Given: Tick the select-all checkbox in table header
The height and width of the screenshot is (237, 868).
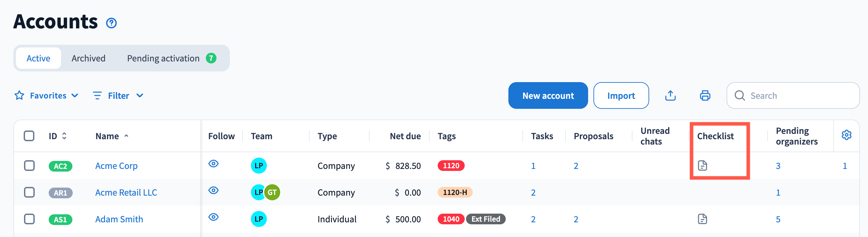Looking at the screenshot, I should pyautogui.click(x=29, y=136).
